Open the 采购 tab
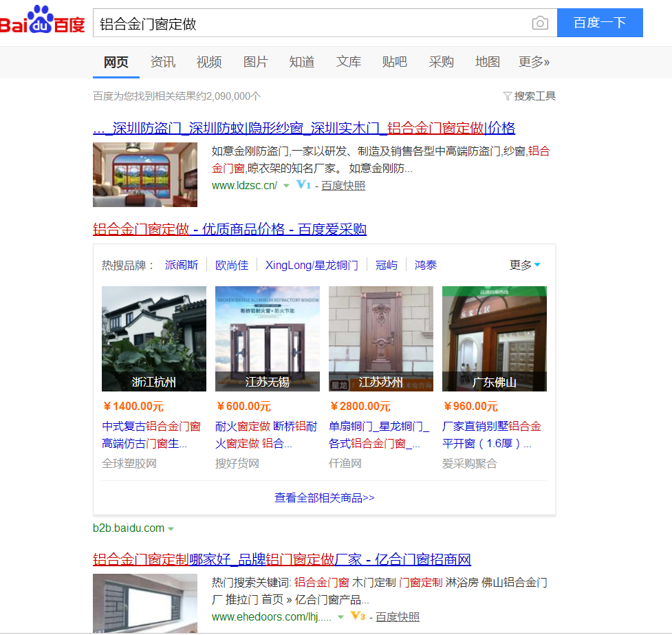Screen dimensions: 672x635 441,62
